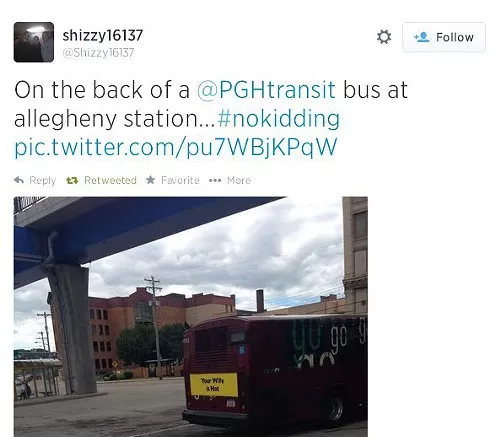Image resolution: width=500 pixels, height=437 pixels.
Task: Expand the More options text
Action: [239, 180]
